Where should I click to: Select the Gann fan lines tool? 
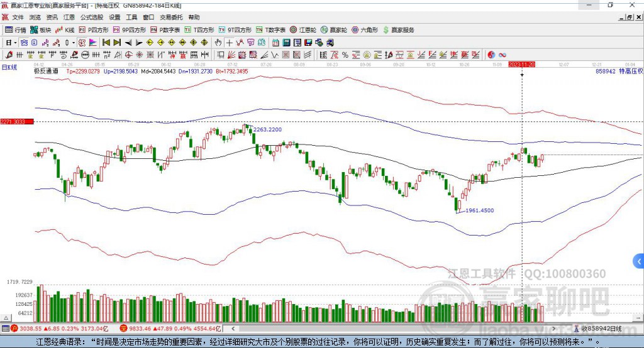pyautogui.click(x=231, y=55)
